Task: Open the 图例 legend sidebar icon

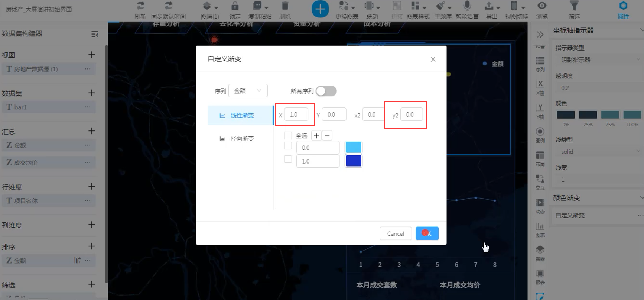Action: [x=540, y=132]
